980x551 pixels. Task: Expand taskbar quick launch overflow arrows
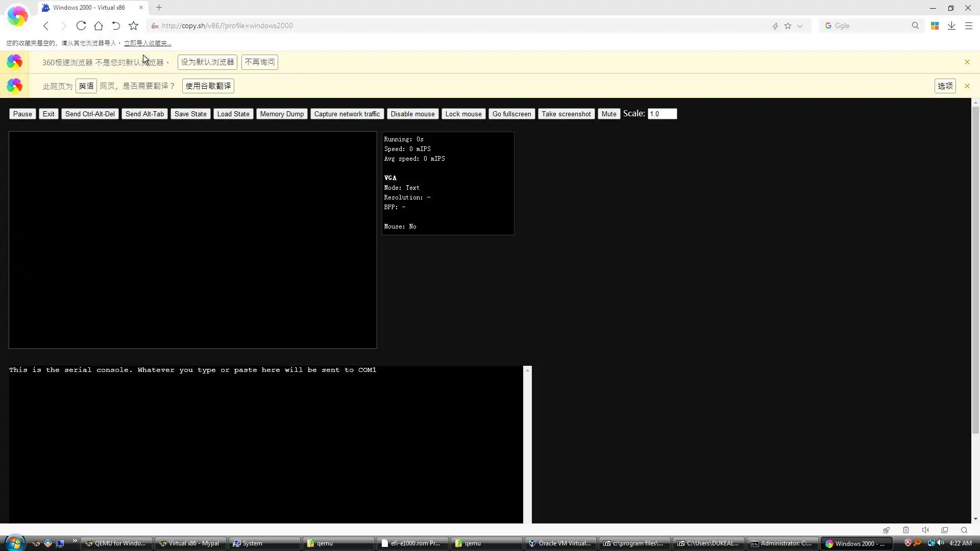tap(75, 541)
